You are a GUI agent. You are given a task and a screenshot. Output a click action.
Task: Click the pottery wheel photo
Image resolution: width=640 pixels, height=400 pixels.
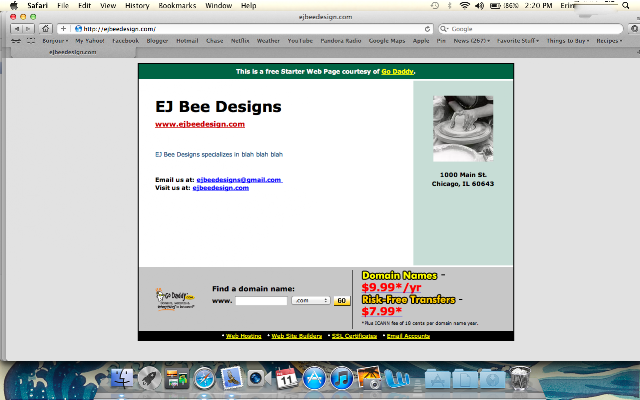(x=463, y=129)
